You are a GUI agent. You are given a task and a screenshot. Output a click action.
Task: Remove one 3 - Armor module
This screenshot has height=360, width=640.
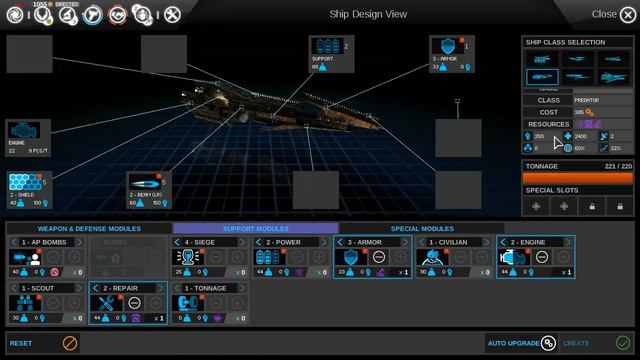coord(379,257)
